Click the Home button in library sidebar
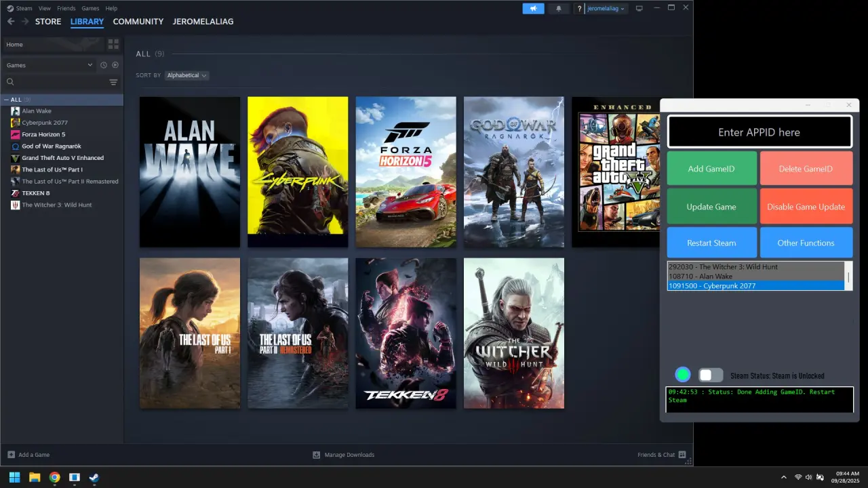This screenshot has height=488, width=868. pos(52,45)
